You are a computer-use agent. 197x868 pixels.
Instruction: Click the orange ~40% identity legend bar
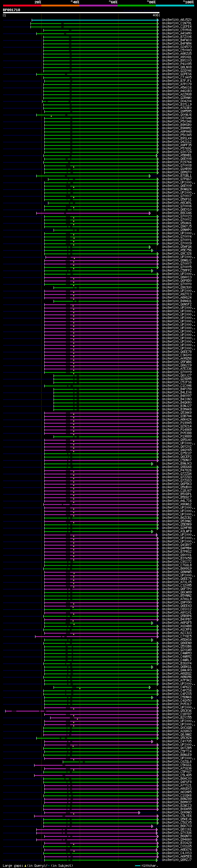tap(60, 6)
